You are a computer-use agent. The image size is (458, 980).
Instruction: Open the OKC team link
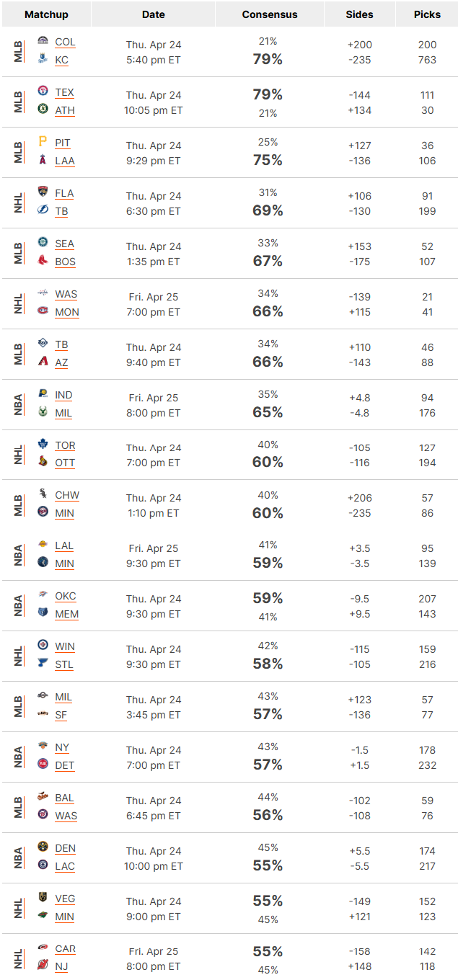[65, 597]
